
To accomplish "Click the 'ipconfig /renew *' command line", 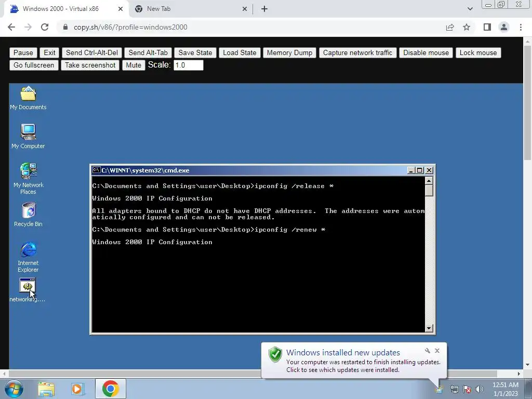I will [x=290, y=230].
